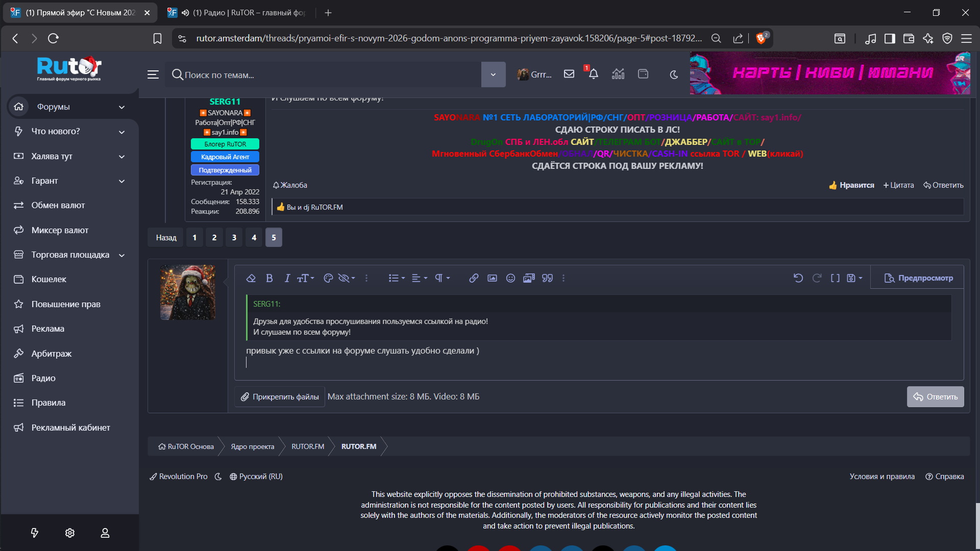The width and height of the screenshot is (980, 551).
Task: Undo last edit in editor
Action: tap(798, 278)
